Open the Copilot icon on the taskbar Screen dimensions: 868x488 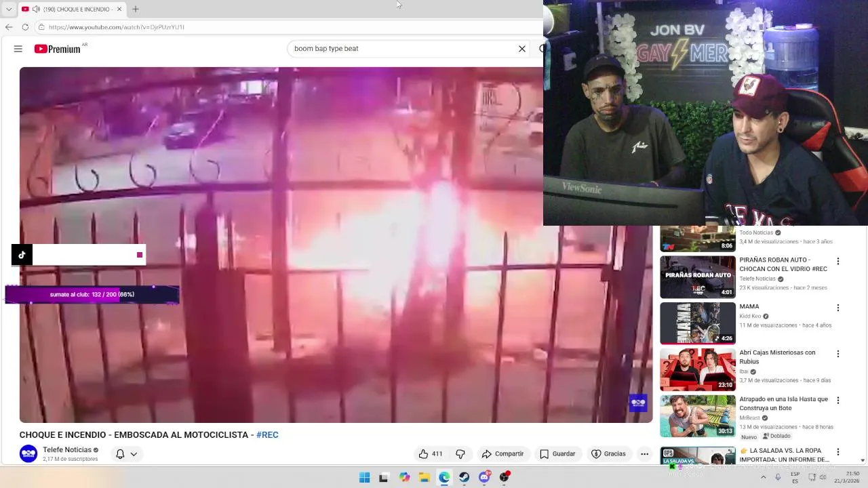click(405, 477)
